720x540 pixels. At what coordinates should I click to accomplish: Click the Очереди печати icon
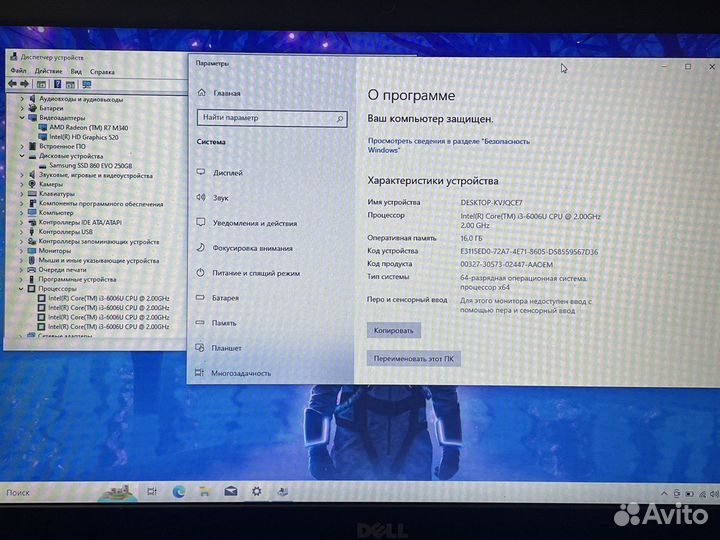(x=32, y=270)
